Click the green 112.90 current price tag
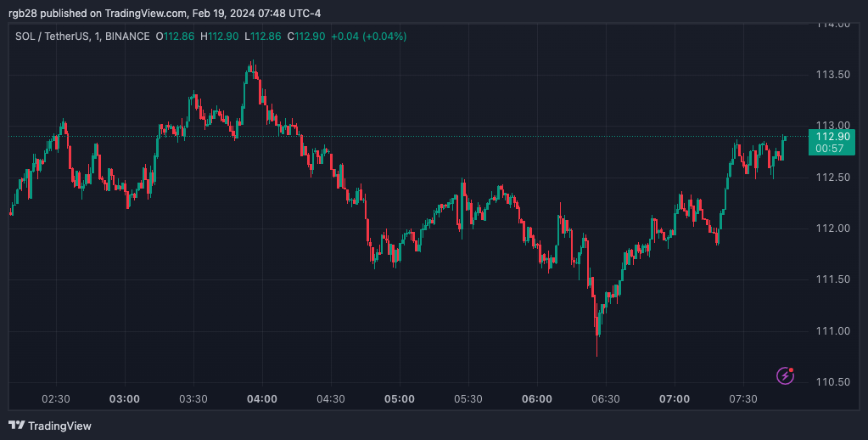Image resolution: width=868 pixels, height=440 pixels. (832, 136)
